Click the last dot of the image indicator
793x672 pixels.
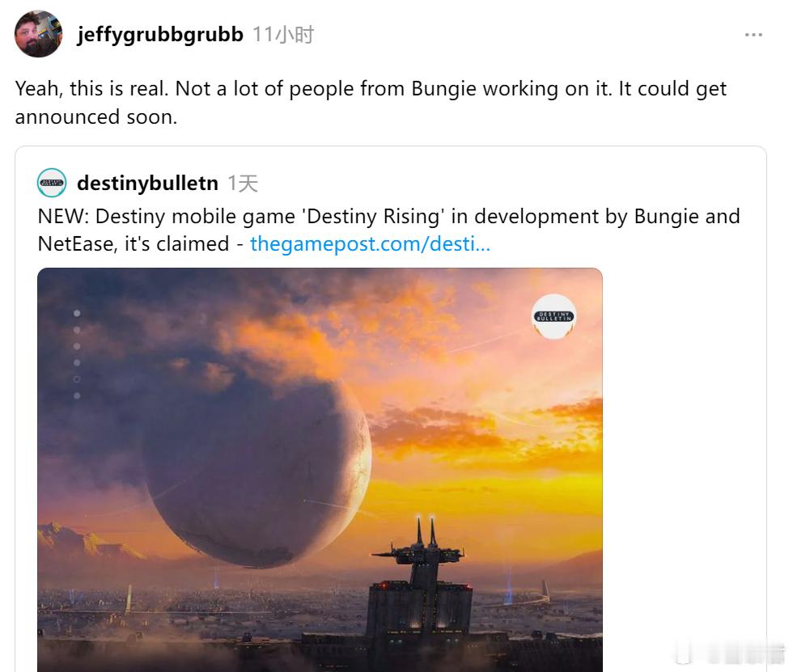coord(77,395)
